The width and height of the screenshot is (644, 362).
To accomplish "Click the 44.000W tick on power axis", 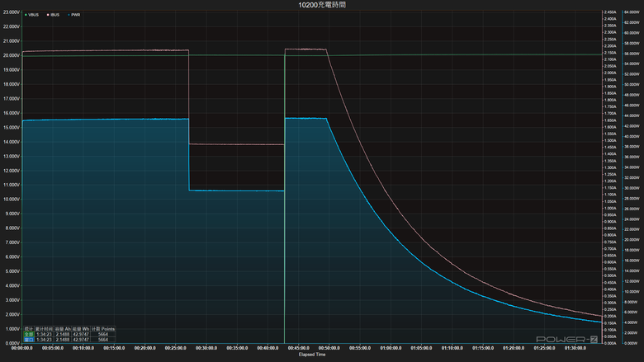I will [632, 115].
